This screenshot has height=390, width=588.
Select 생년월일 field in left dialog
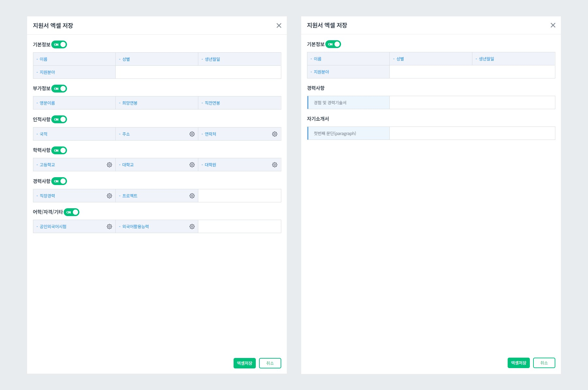click(x=239, y=59)
